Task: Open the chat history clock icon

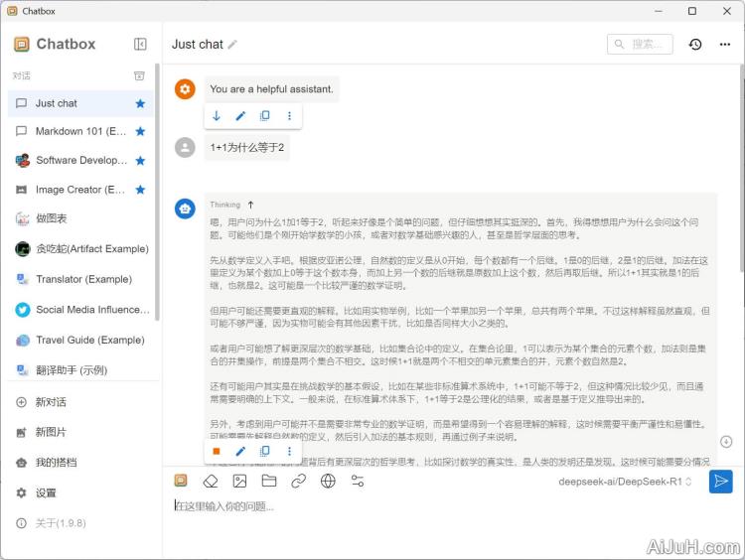Action: pos(695,45)
